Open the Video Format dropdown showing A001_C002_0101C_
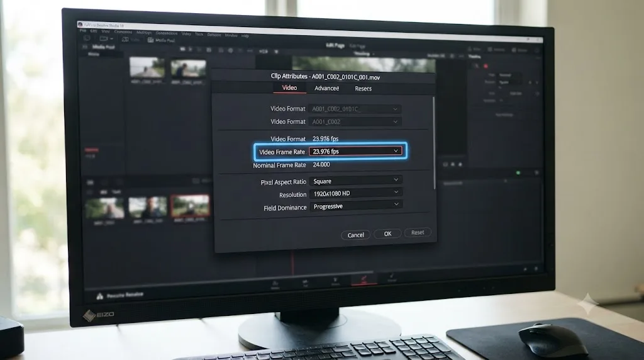The image size is (644, 360). click(355, 109)
